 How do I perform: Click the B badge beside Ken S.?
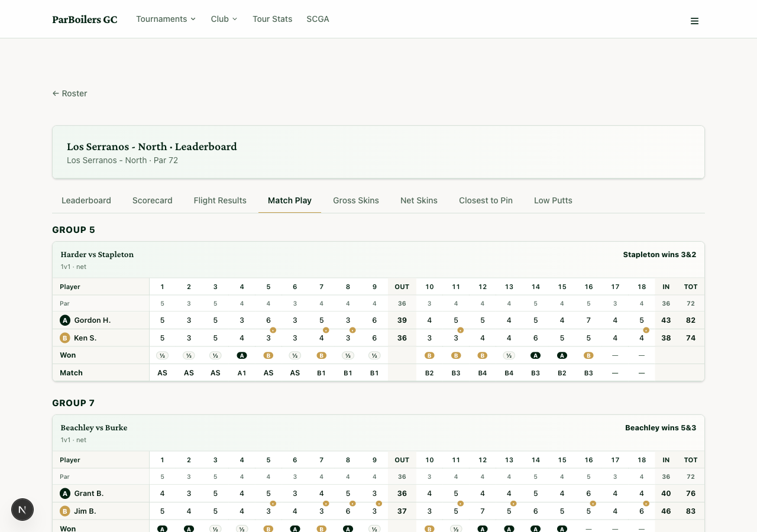click(x=65, y=338)
